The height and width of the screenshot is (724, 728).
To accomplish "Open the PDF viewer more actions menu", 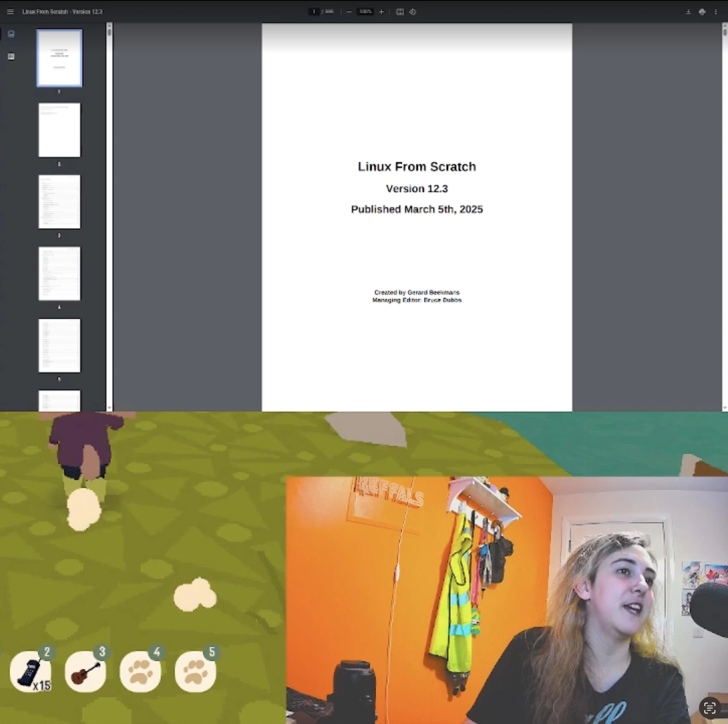I will pyautogui.click(x=716, y=11).
